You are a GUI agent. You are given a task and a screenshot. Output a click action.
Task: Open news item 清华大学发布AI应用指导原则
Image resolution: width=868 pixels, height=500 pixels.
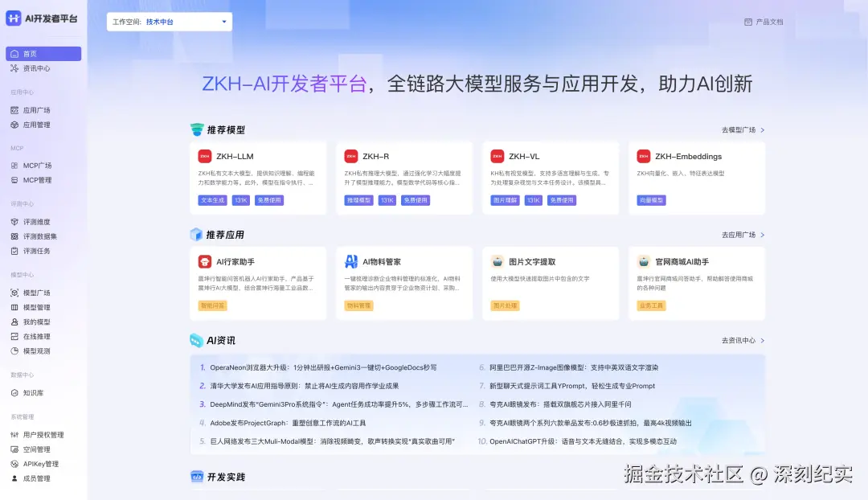(x=305, y=385)
